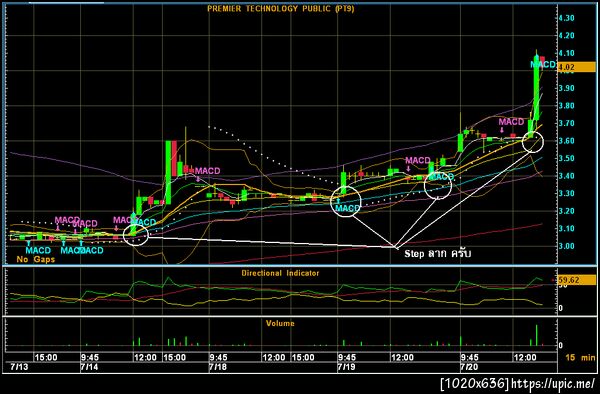Click the 3.40 price axis label
The height and width of the screenshot is (394, 600).
(566, 176)
